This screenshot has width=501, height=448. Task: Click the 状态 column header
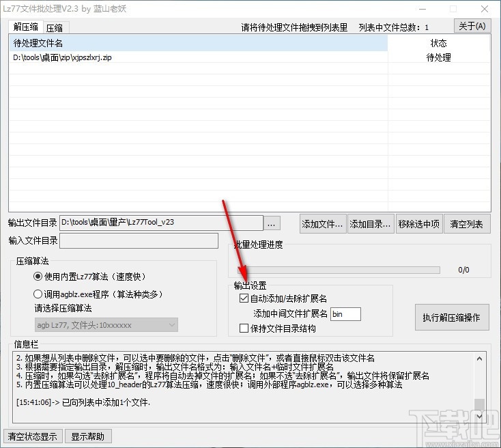439,43
